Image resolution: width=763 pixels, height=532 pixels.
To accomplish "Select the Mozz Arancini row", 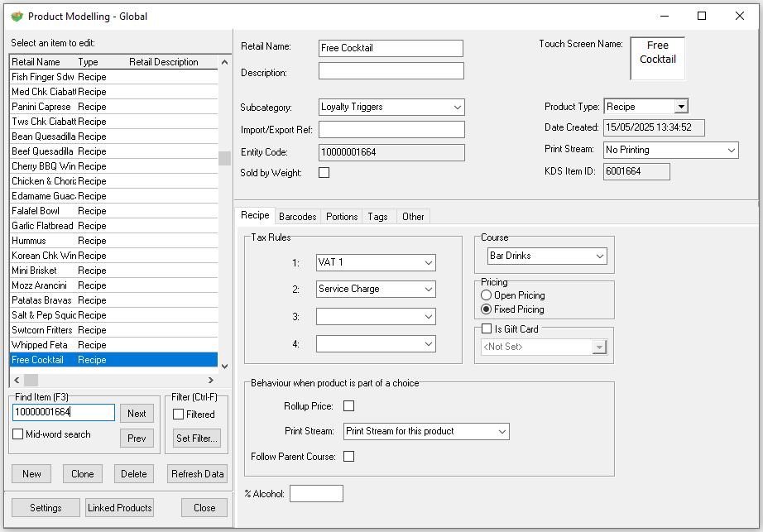I will pyautogui.click(x=114, y=285).
